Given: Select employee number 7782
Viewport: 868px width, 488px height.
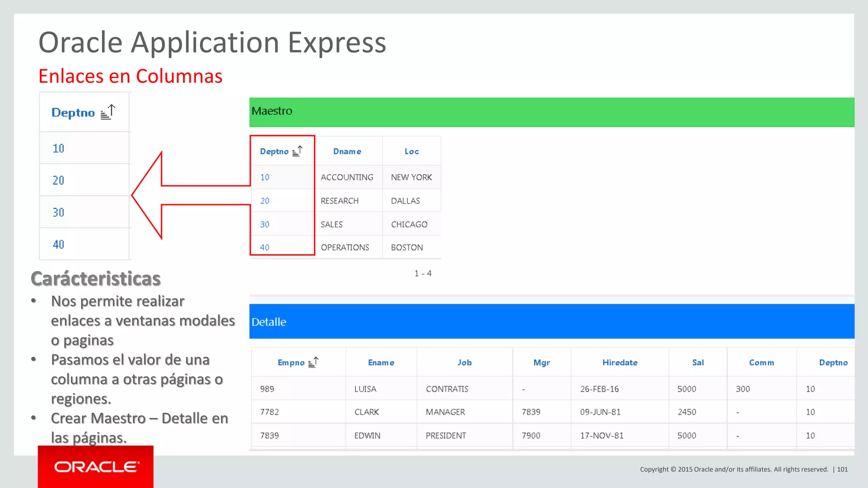Looking at the screenshot, I should [270, 412].
